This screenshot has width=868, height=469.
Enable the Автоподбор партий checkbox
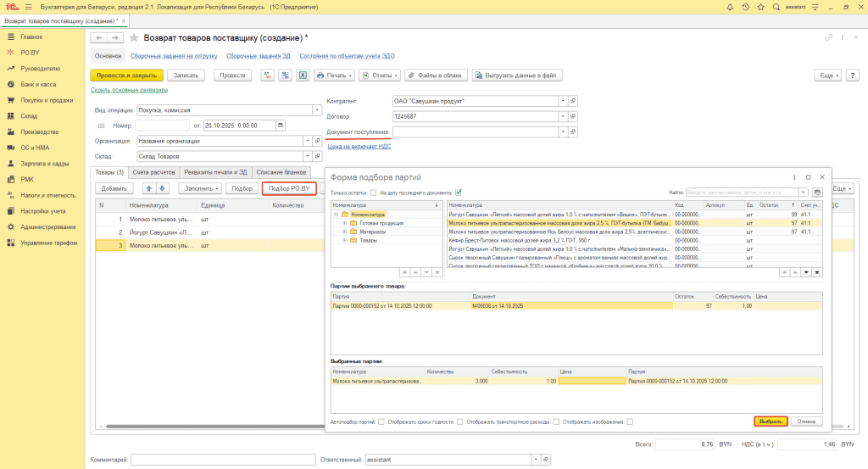(381, 422)
